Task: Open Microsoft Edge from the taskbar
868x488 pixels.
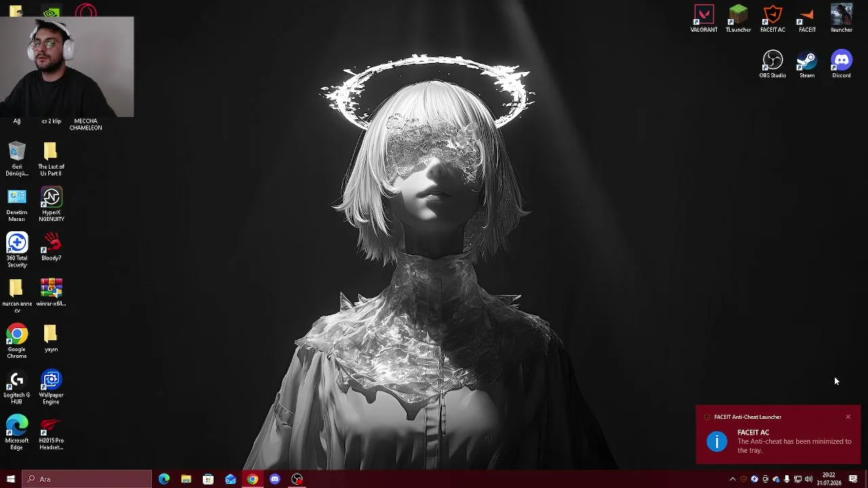Action: 164,479
